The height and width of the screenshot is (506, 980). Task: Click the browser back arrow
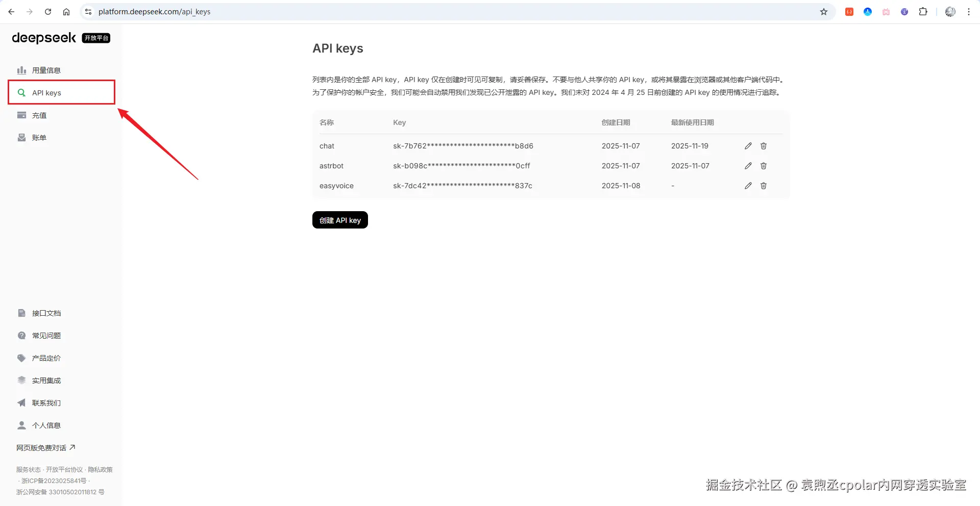click(x=11, y=12)
